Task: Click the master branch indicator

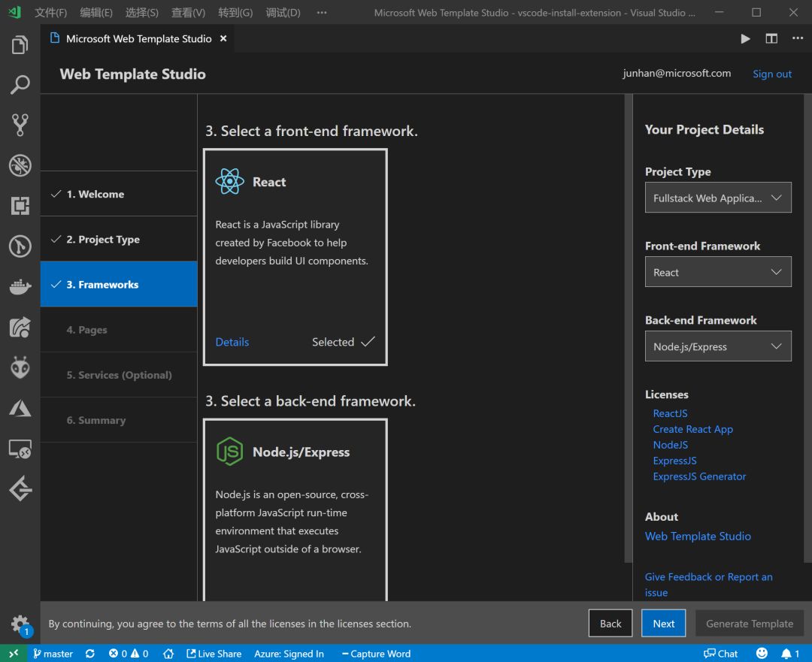Action: [53, 653]
